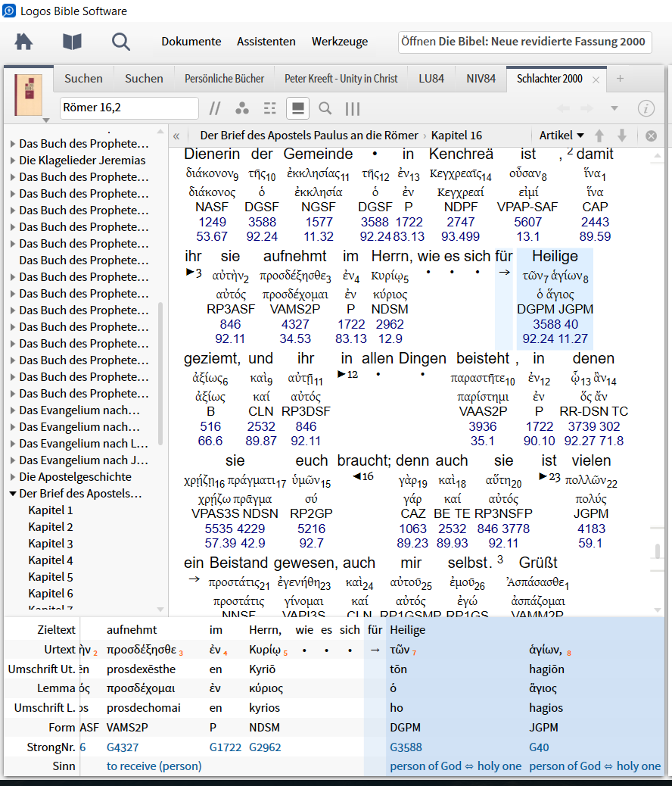Image resolution: width=672 pixels, height=786 pixels.
Task: Open the visual filters three-dots icon
Action: (x=242, y=108)
